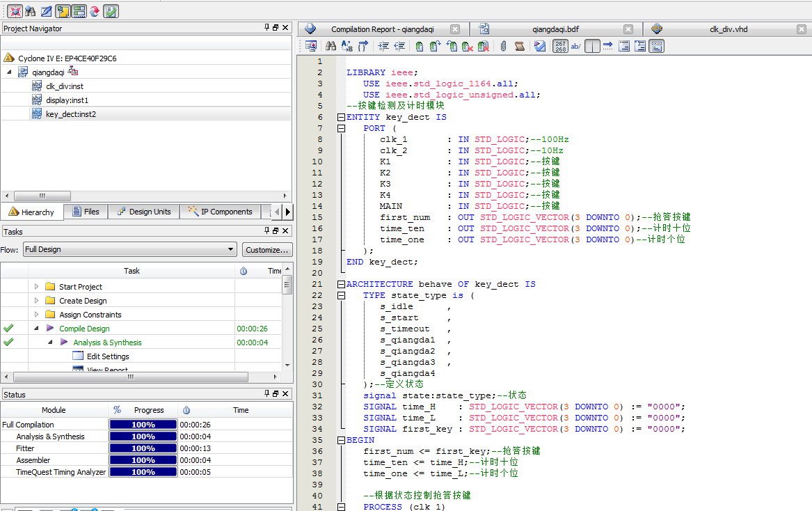This screenshot has height=511, width=812.
Task: Switch to the Design Units tab
Action: point(143,212)
